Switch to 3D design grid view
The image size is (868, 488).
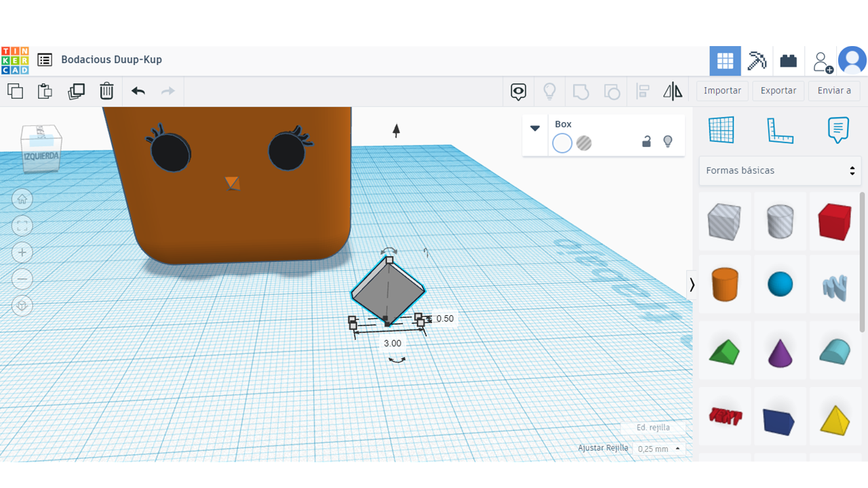point(725,61)
